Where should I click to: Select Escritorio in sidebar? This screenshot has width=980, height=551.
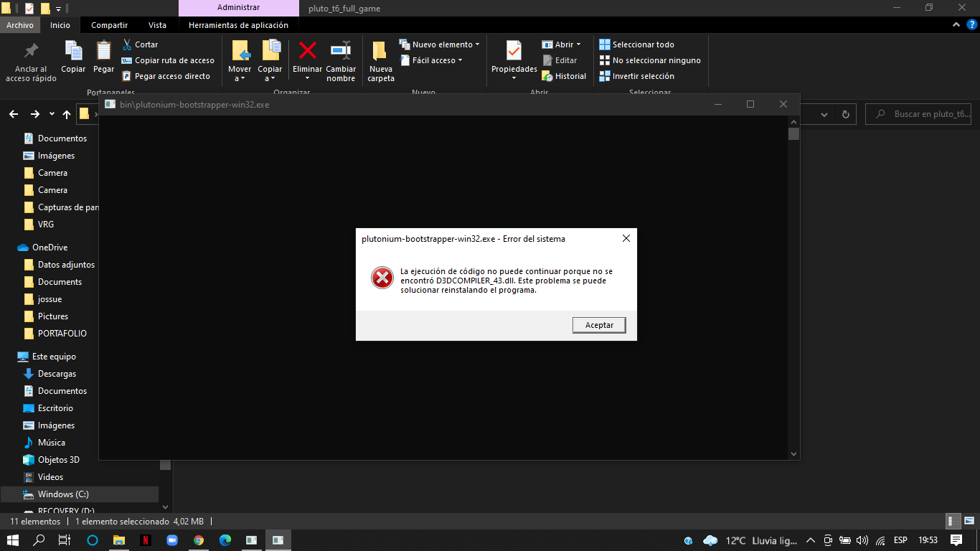tap(48, 408)
